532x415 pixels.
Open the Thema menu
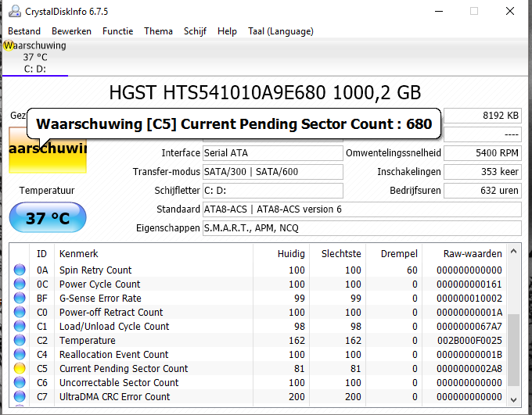(x=158, y=31)
